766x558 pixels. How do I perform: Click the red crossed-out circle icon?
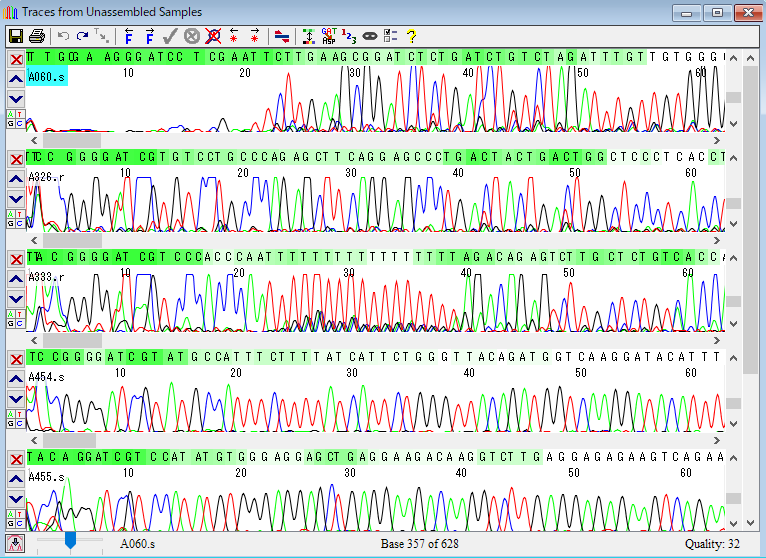[213, 36]
